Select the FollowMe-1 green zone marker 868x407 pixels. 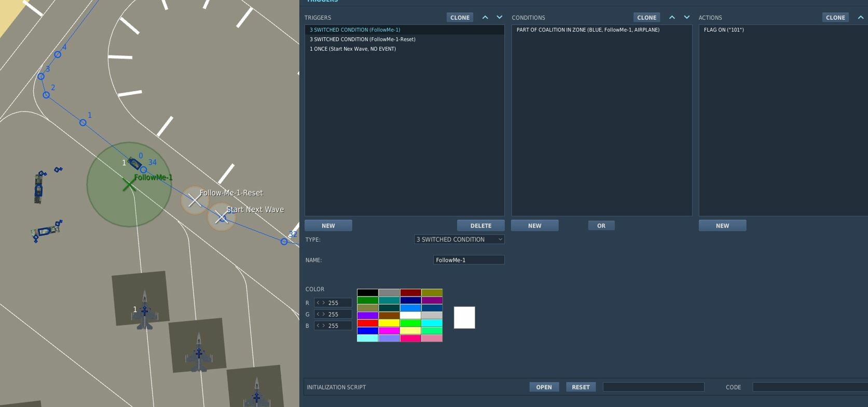129,185
